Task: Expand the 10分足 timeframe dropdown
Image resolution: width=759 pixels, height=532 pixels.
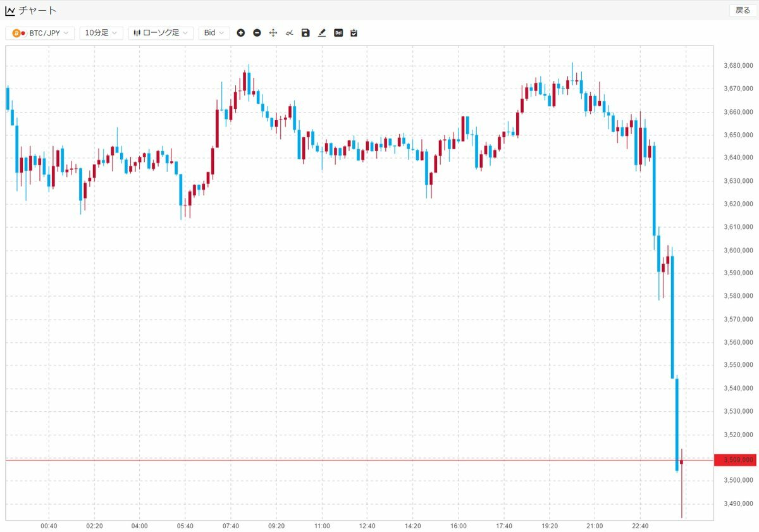Action: point(101,33)
